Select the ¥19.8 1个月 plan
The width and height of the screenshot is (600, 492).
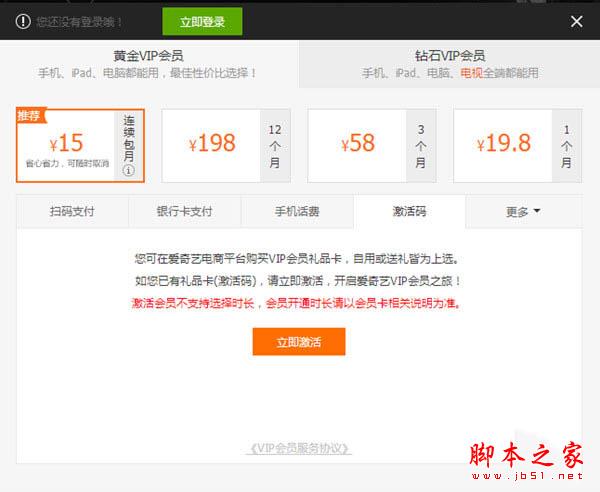[517, 145]
